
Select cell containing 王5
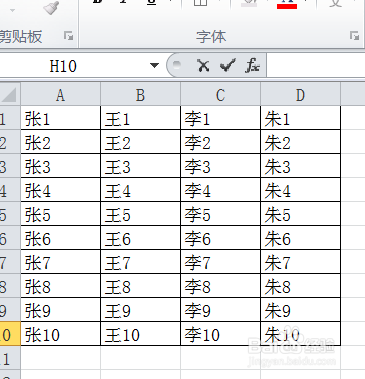(140, 214)
